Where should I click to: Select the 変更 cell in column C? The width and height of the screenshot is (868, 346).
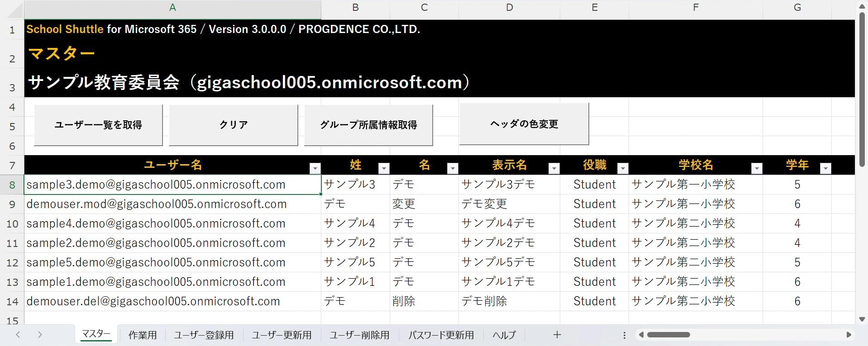point(424,204)
